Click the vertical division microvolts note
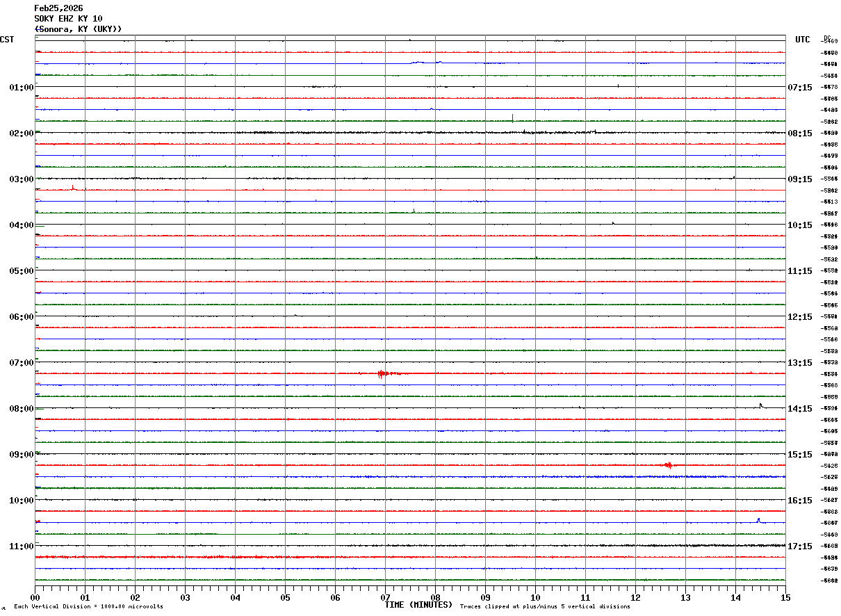The height and width of the screenshot is (616, 841). click(x=88, y=607)
